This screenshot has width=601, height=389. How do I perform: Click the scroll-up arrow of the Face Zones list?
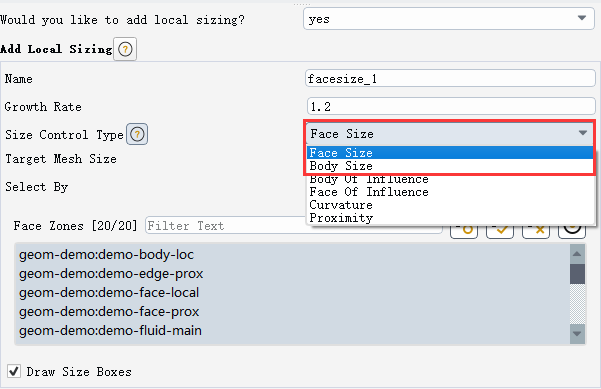[x=577, y=253]
